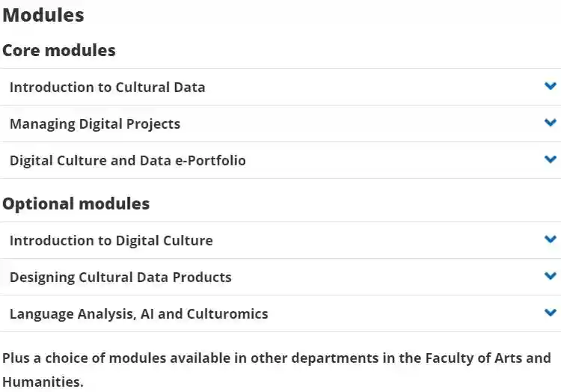This screenshot has height=392, width=561.
Task: Expand Designing Cultural Data Products arrow icon
Action: (551, 276)
